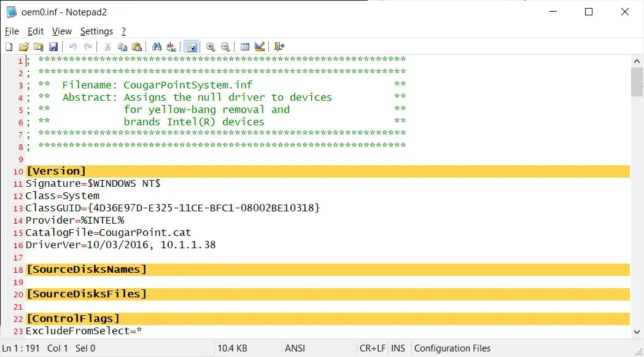The height and width of the screenshot is (357, 644).
Task: Open the View menu
Action: pyautogui.click(x=62, y=31)
